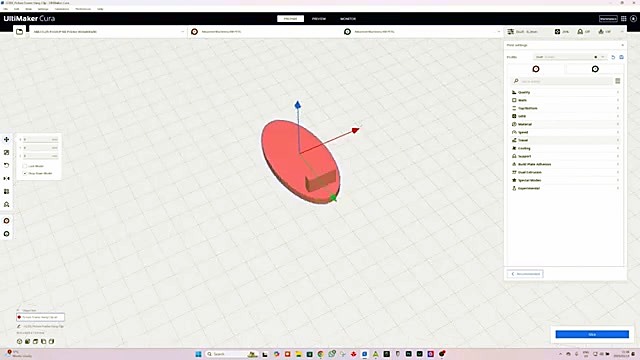The height and width of the screenshot is (360, 640).
Task: Switch to the PREVIEW stage tab
Action: pos(319,19)
